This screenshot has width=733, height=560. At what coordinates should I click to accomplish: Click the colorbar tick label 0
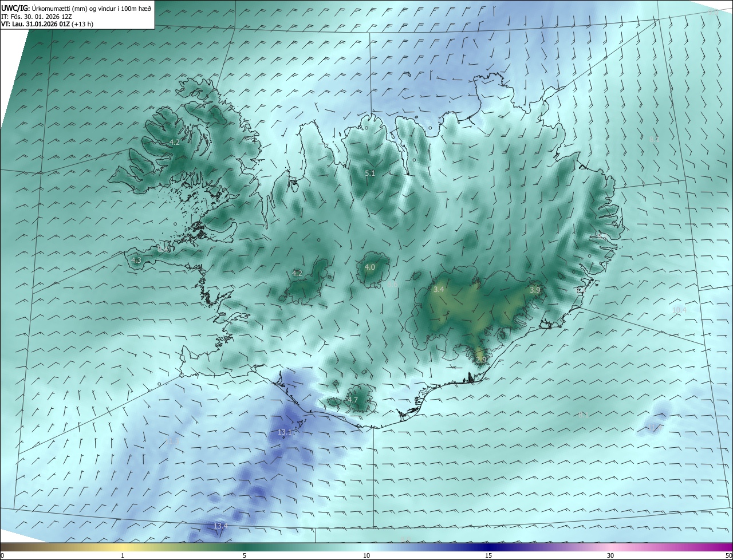2,555
